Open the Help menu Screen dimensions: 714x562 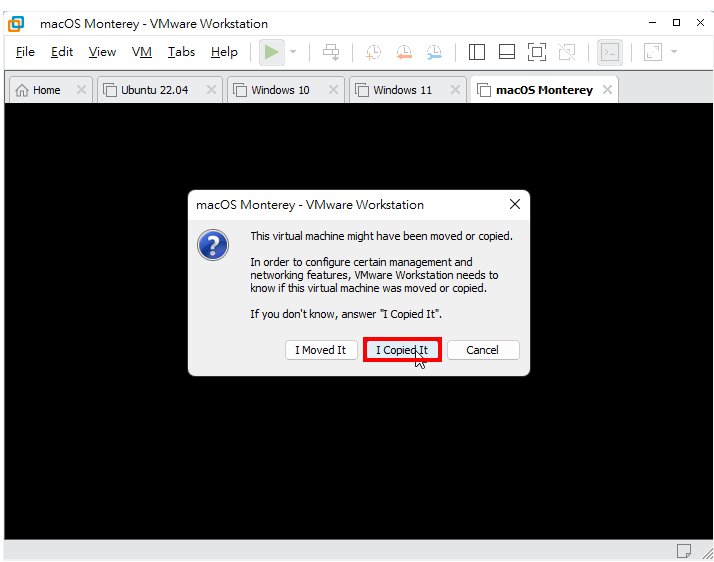[x=224, y=52]
